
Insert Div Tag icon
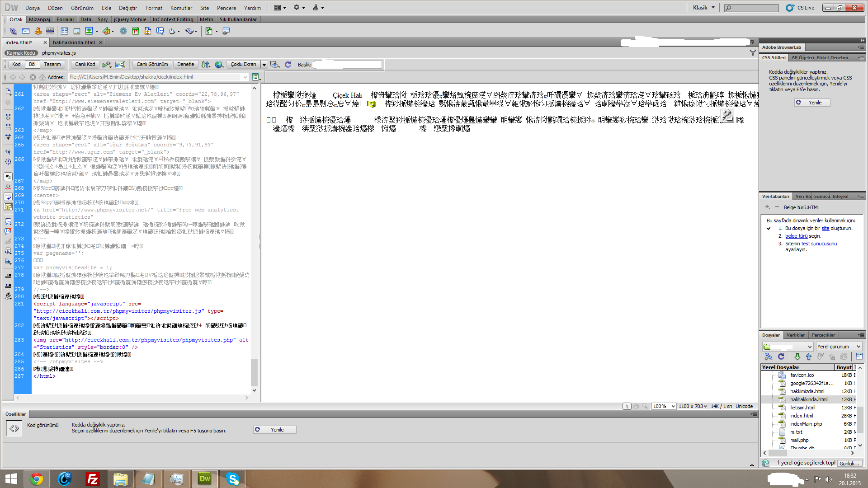pyautogui.click(x=77, y=31)
